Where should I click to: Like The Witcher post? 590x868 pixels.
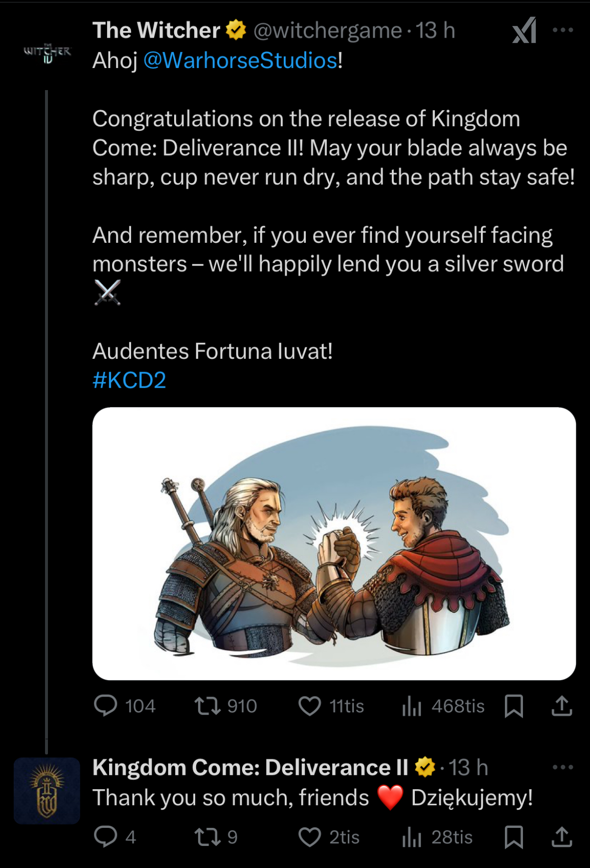tap(310, 706)
